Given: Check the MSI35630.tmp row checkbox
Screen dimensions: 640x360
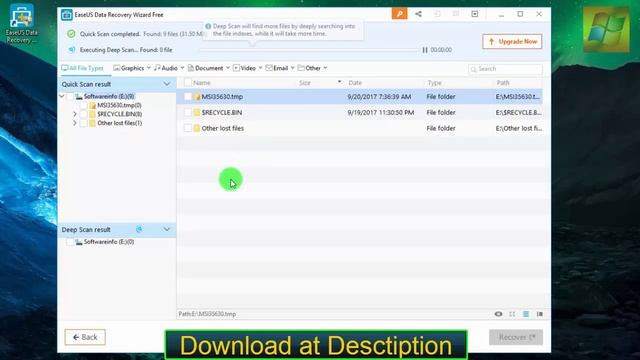Looking at the screenshot, I should pyautogui.click(x=188, y=97).
